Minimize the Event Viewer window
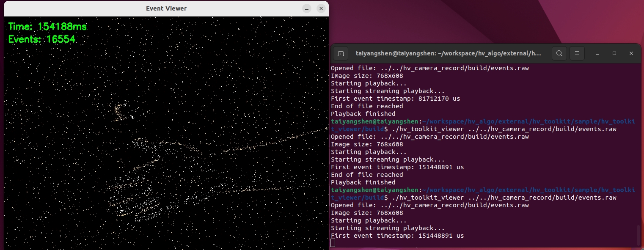This screenshot has height=250, width=644. point(307,8)
